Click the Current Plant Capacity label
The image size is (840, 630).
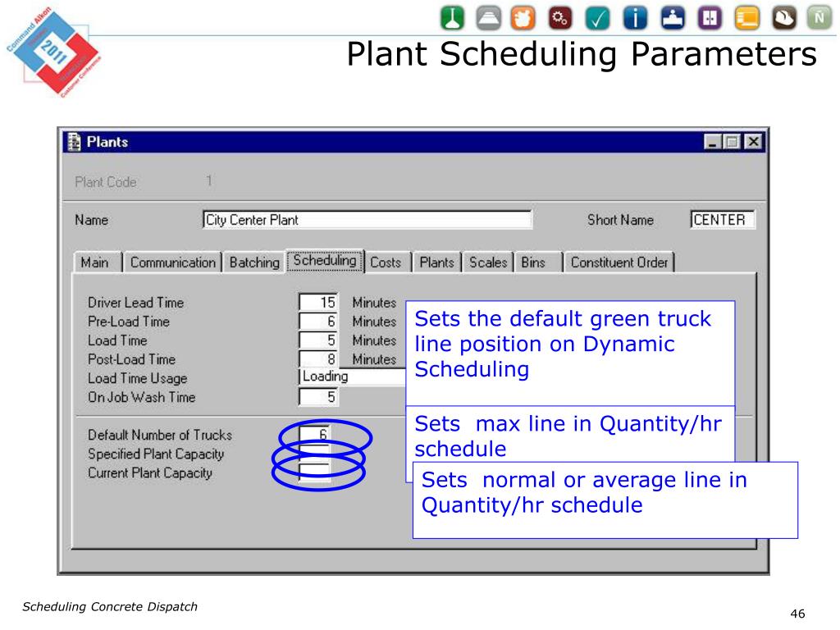click(150, 473)
